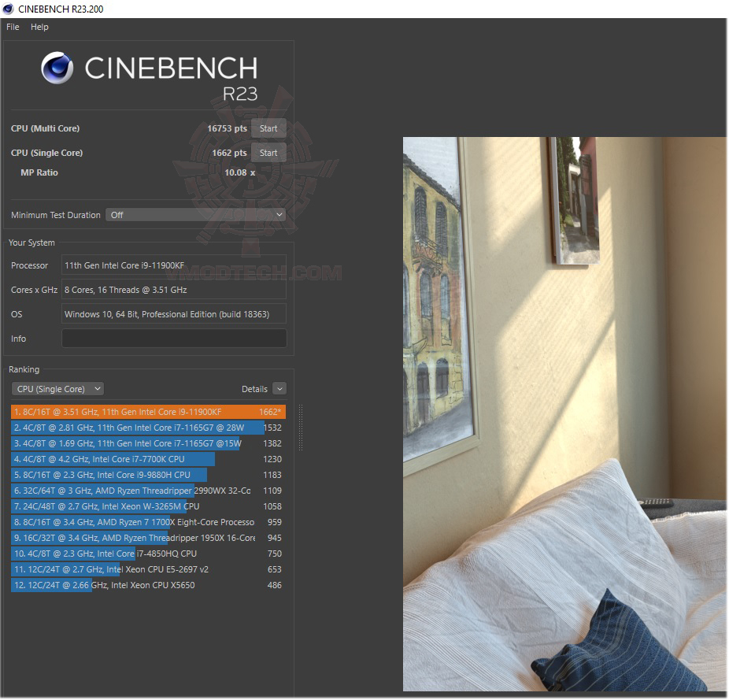Select ranking row 5 Core i9-9880H
Screen dimensions: 729x700
(x=148, y=476)
